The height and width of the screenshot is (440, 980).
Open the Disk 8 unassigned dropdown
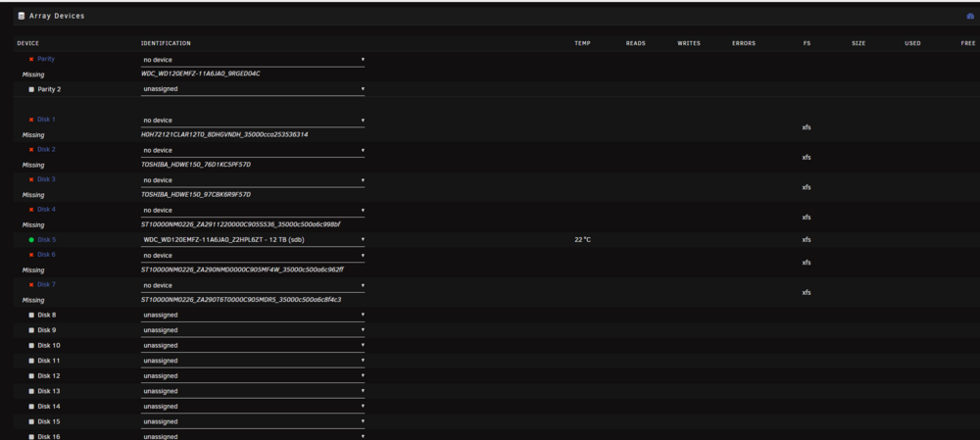[253, 315]
